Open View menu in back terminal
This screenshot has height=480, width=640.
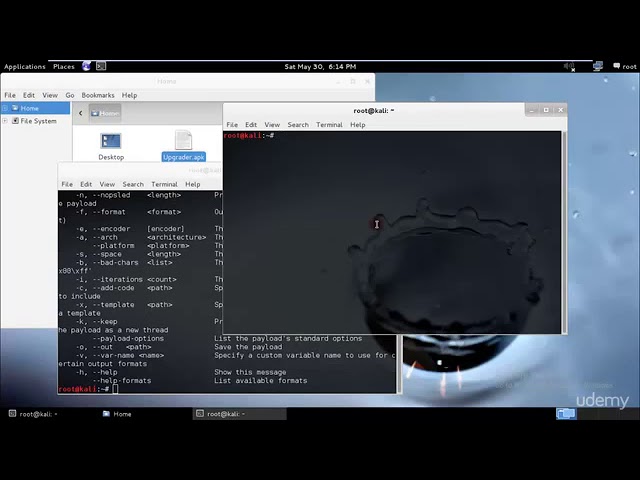[x=107, y=184]
